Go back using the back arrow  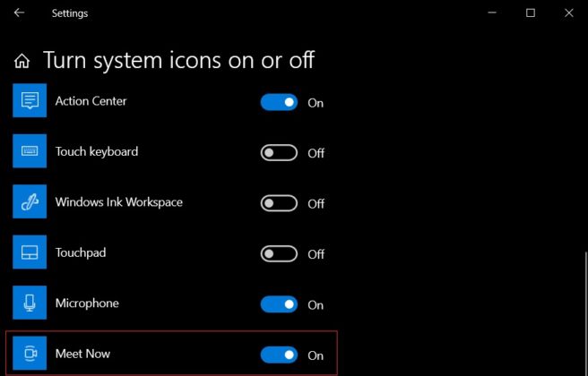tap(20, 13)
